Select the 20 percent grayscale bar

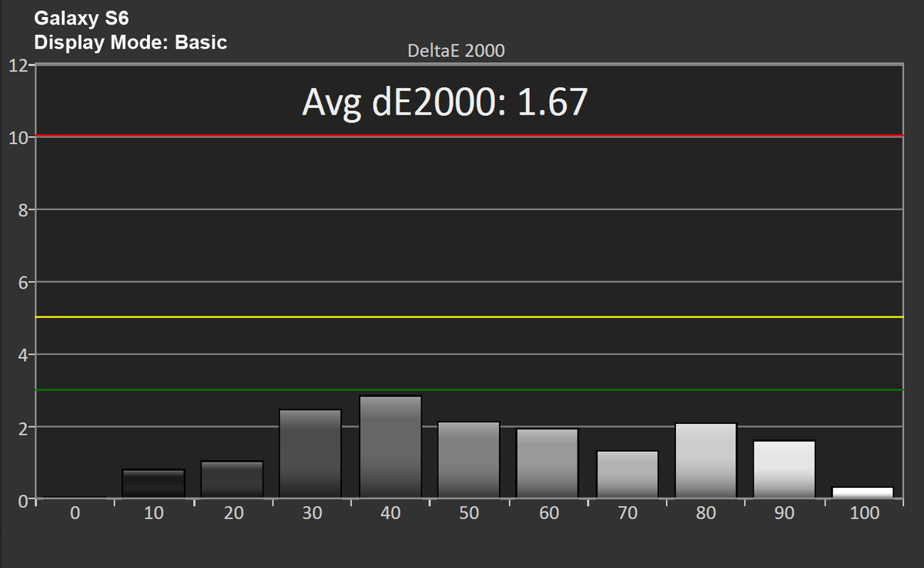click(x=233, y=479)
